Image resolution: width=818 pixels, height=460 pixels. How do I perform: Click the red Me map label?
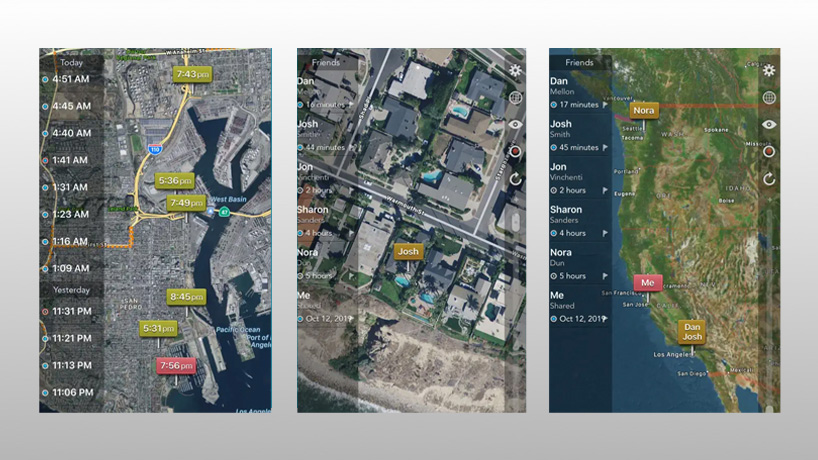click(647, 283)
